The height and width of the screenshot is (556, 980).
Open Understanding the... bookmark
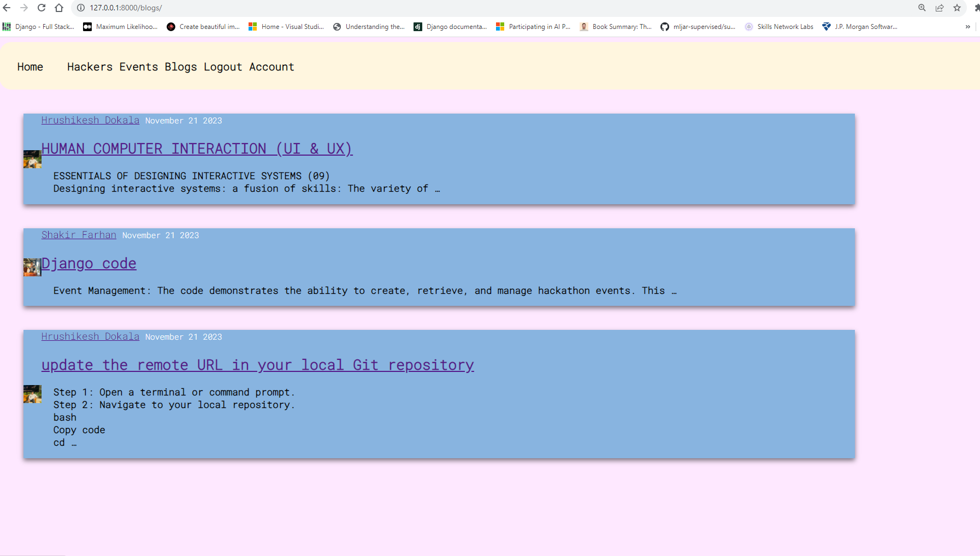coord(369,27)
